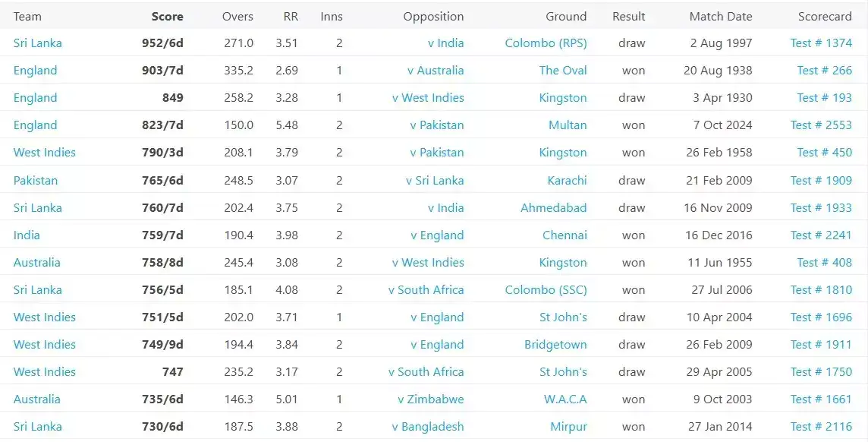Viewport: 868px width, 442px height.
Task: Open scorecard Test # 2116
Action: pos(822,426)
